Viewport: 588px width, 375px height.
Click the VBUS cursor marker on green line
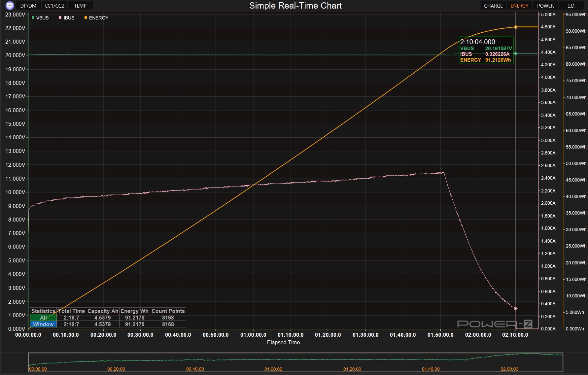pyautogui.click(x=515, y=53)
